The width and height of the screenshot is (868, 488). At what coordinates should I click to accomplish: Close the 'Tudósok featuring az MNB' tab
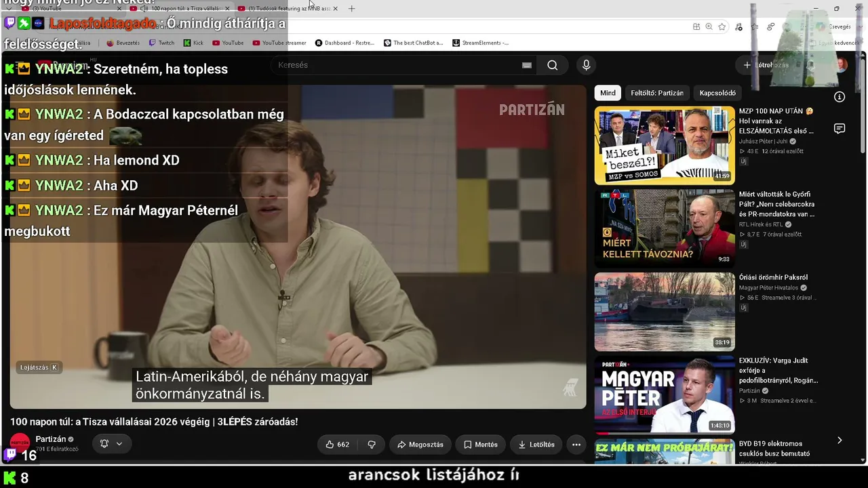click(335, 9)
